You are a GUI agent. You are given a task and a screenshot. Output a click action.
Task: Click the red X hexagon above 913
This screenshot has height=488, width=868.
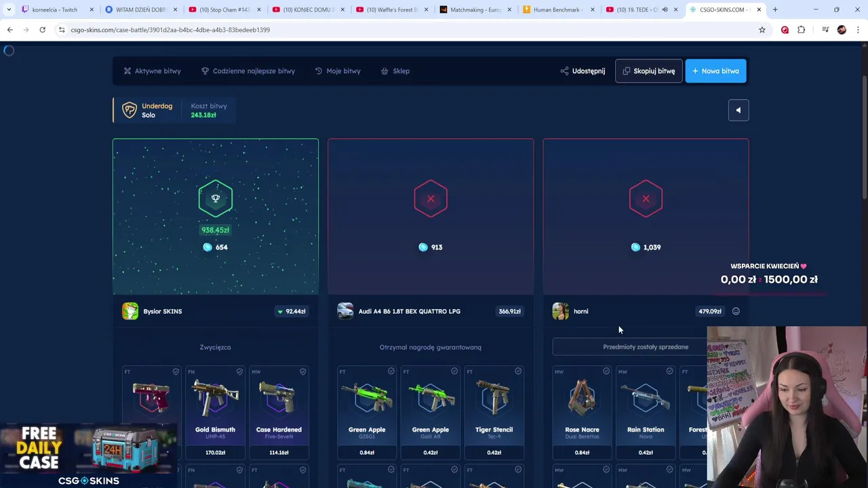[431, 199]
